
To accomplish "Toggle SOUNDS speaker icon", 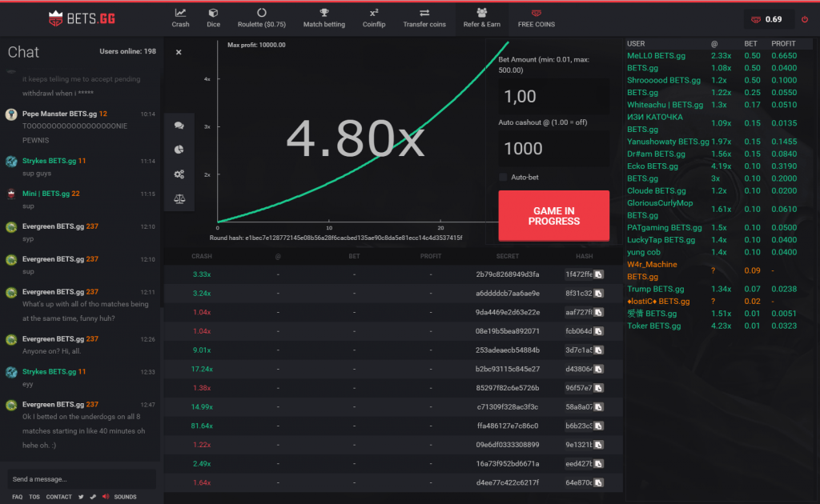I will (x=106, y=497).
